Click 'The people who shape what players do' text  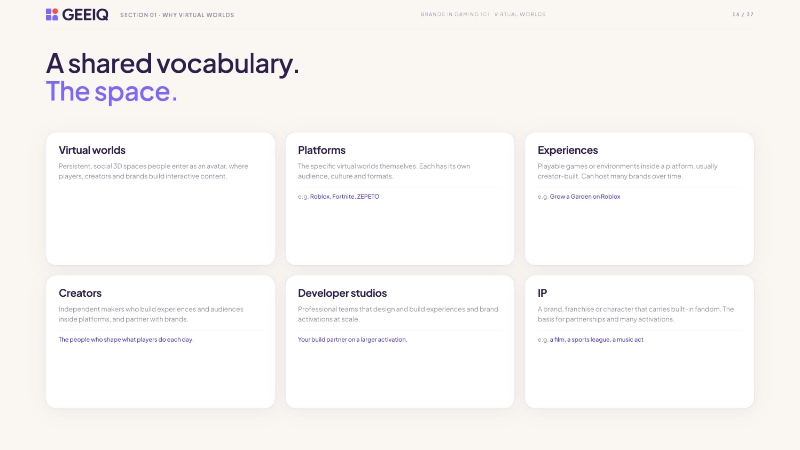[126, 339]
